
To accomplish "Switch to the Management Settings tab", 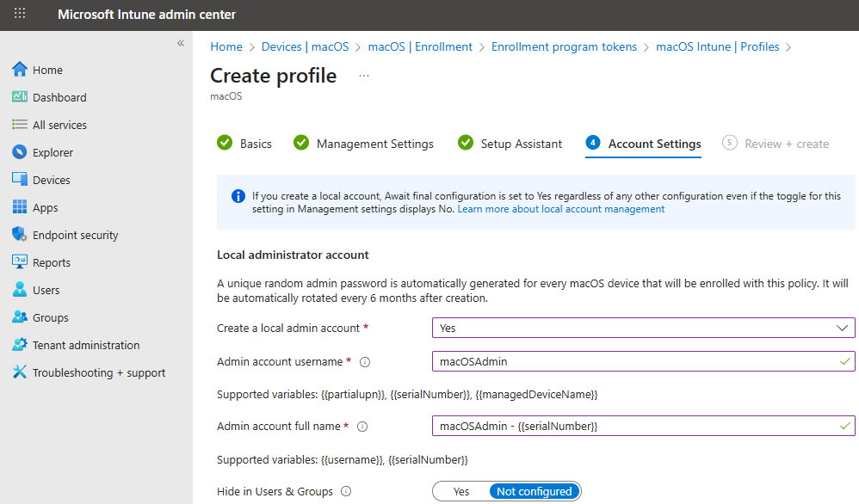I will (374, 144).
